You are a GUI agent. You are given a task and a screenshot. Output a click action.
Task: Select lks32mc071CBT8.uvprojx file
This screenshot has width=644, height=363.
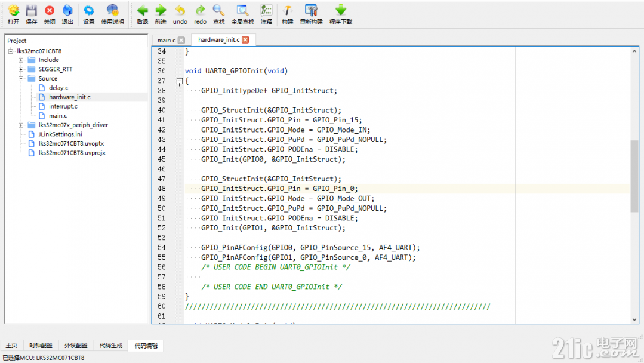(x=72, y=153)
